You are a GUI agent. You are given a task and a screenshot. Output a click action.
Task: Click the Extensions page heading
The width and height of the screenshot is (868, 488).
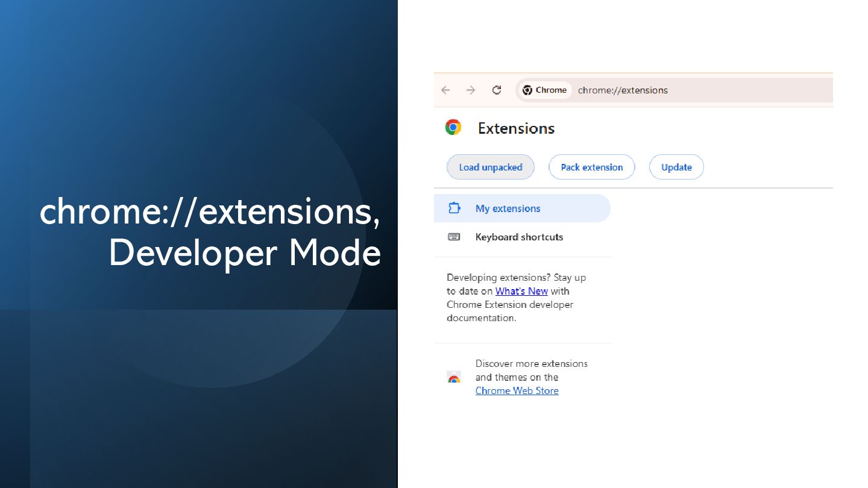[x=516, y=128]
